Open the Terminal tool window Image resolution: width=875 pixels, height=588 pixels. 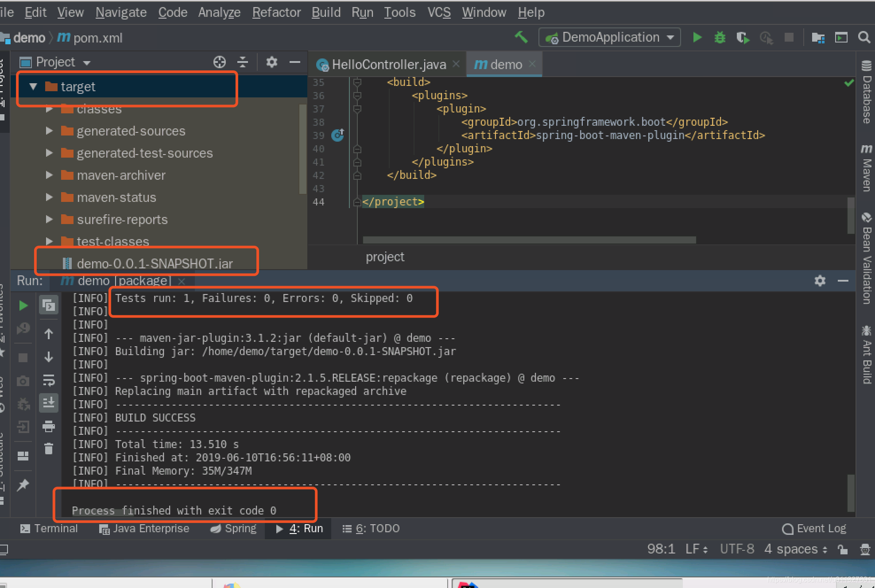click(x=49, y=529)
